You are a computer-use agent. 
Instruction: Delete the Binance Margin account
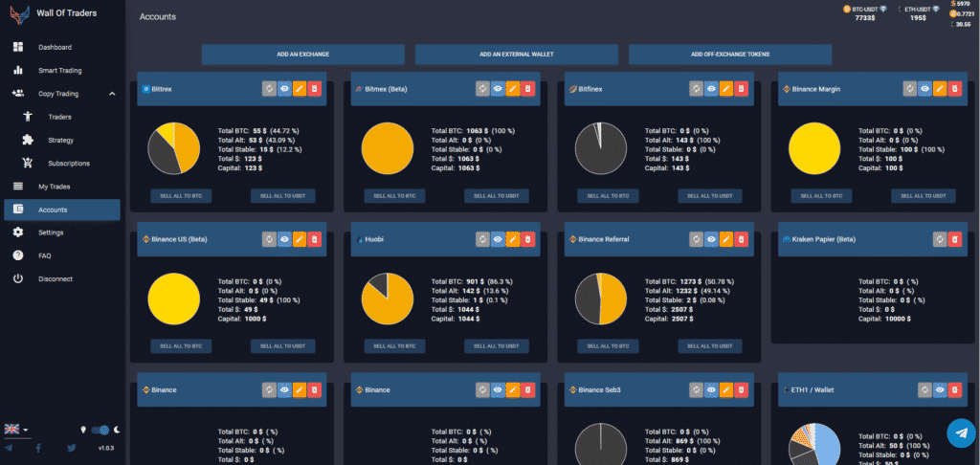pyautogui.click(x=955, y=89)
